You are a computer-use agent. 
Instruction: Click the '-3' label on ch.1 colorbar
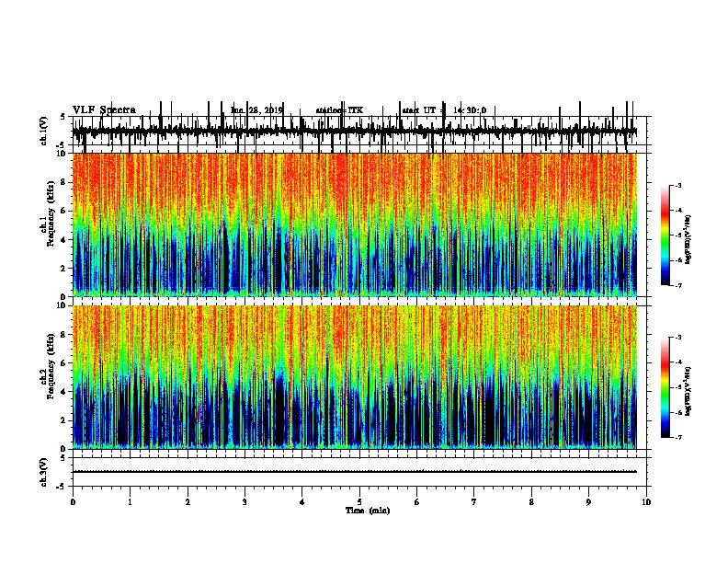click(677, 186)
